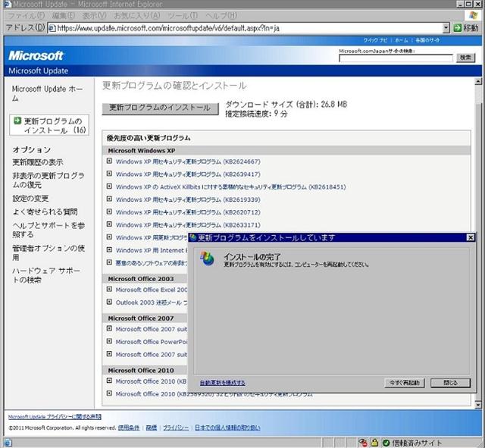Expand update KB2639417 details

109,174
